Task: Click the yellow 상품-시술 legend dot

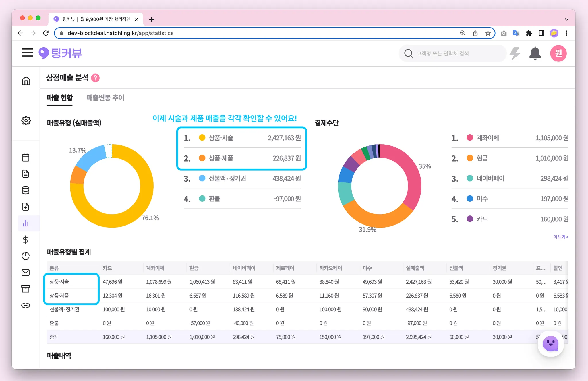Action: (x=202, y=138)
